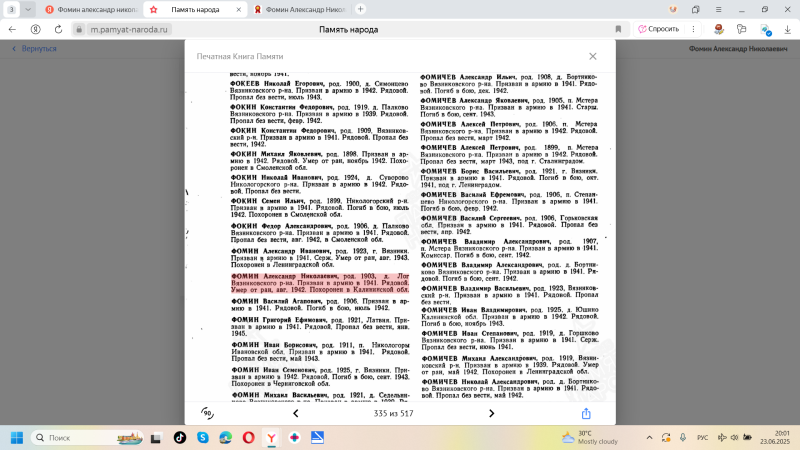Click entry ФОМИН Василий Агапович

click(320, 305)
